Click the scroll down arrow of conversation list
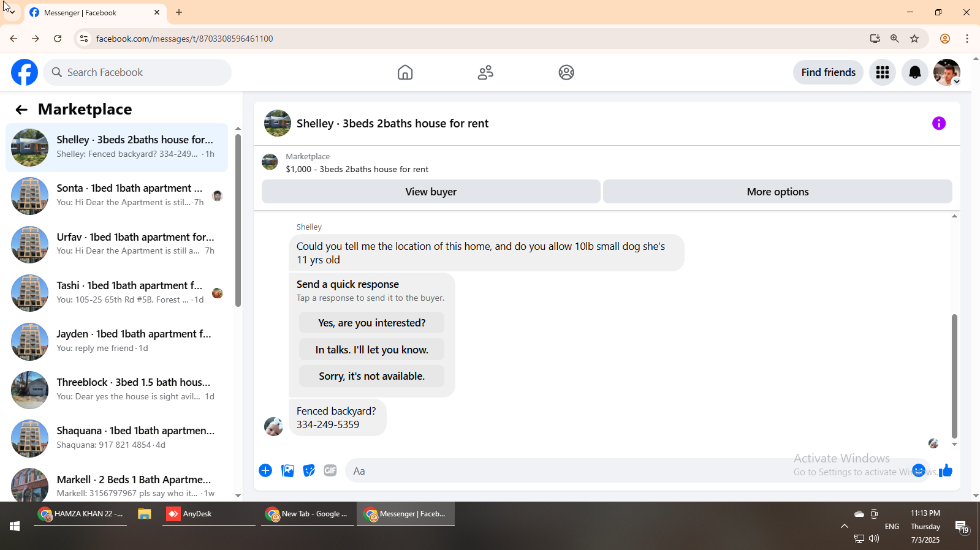 238,495
